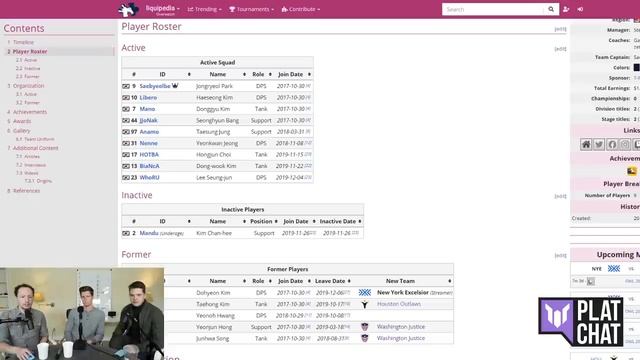Sort Inactive Players by Position column
This screenshot has height=360, width=640.
276,221
